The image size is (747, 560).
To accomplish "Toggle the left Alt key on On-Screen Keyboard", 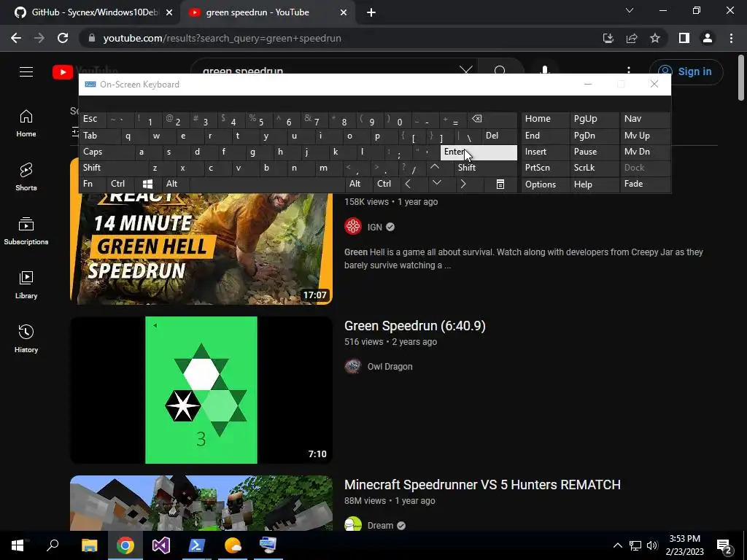I will (x=175, y=184).
